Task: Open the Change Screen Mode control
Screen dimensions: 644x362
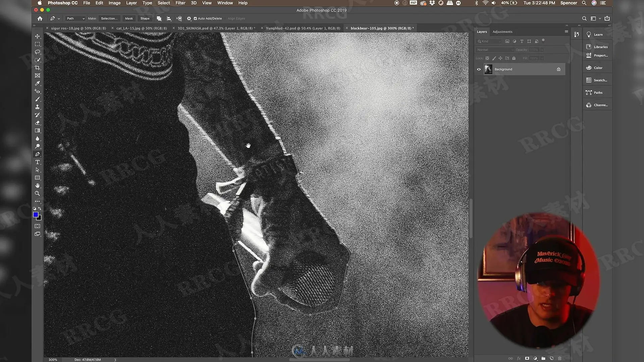Action: point(38,234)
